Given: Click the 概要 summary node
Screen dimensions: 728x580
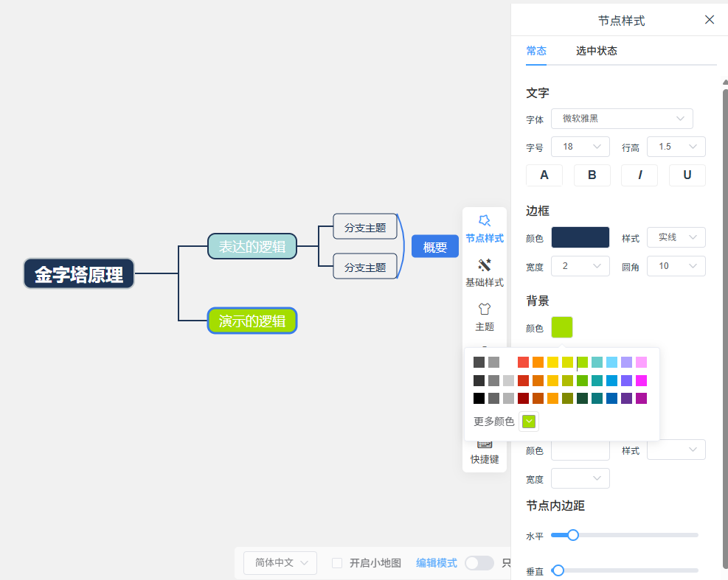Looking at the screenshot, I should pyautogui.click(x=435, y=247).
